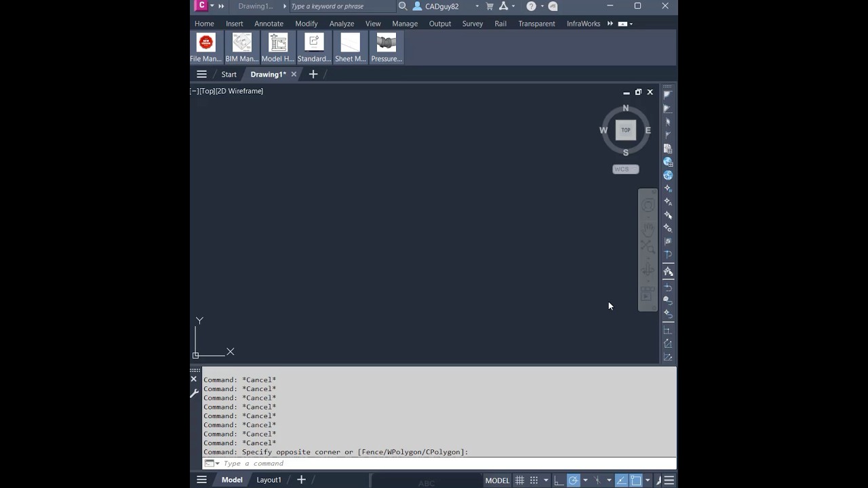Open the Autodesk App Store triangle icon
868x488 pixels.
coord(503,6)
